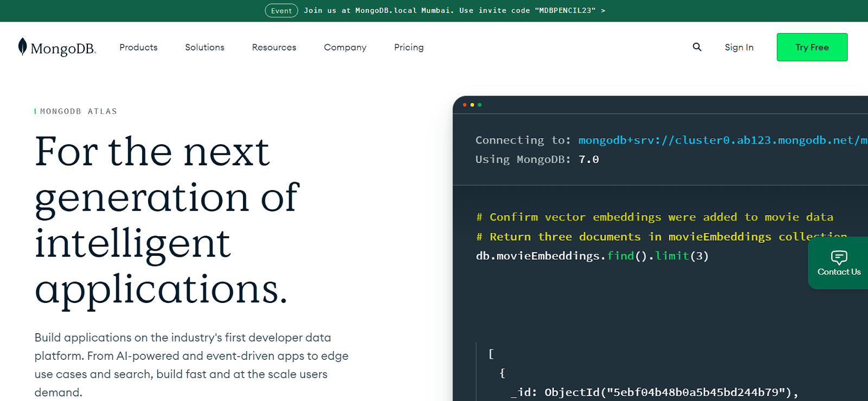Click the 'Using MongoDB: 7.0' line
The width and height of the screenshot is (868, 401).
pos(537,159)
